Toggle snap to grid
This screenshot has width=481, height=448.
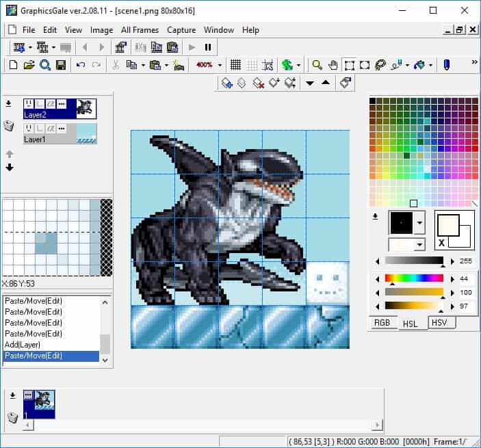pos(268,65)
